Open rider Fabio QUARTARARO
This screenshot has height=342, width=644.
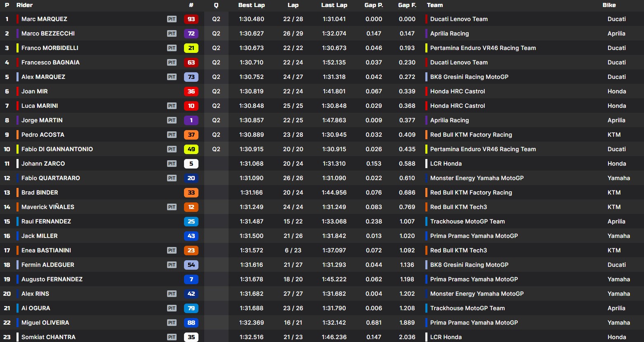51,178
